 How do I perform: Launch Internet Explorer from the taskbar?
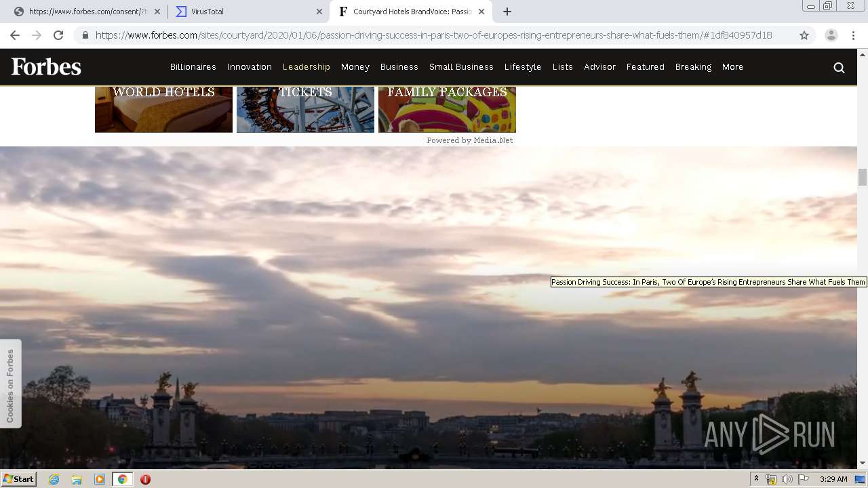54,479
